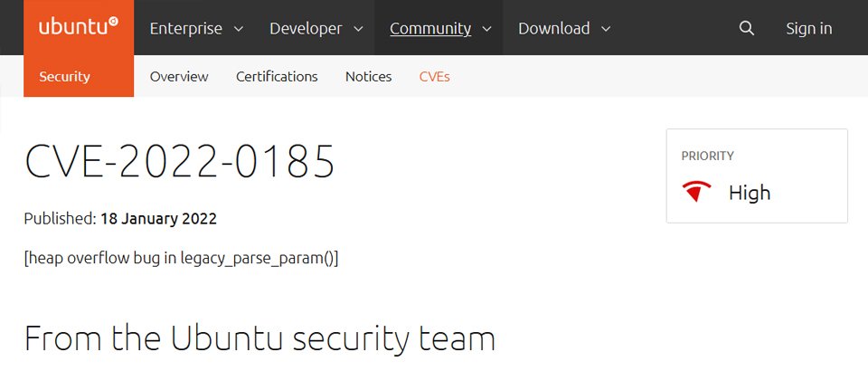Open search with the magnifier icon
The image size is (868, 380).
point(746,28)
